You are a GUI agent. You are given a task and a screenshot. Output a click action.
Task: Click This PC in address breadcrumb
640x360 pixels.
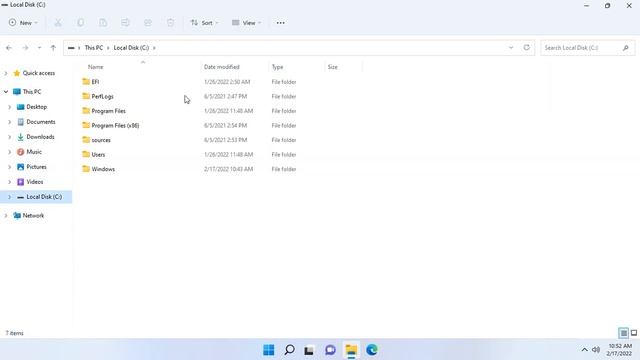coord(93,48)
